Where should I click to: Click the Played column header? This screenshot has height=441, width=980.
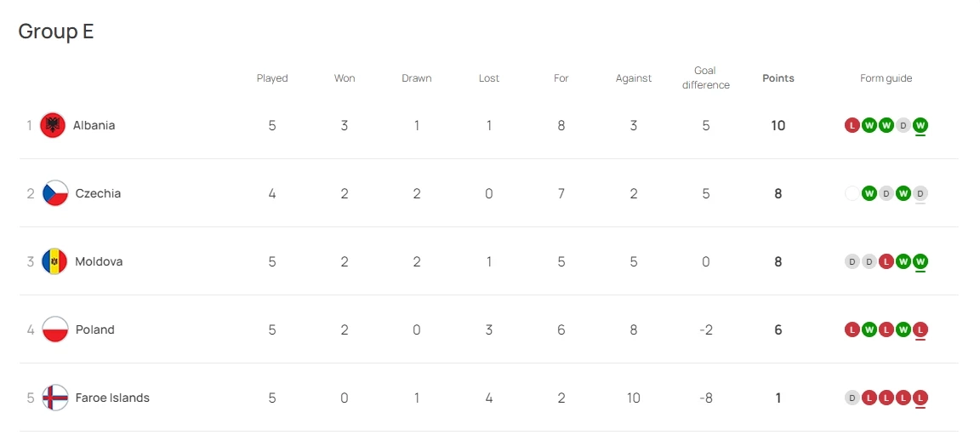[272, 78]
